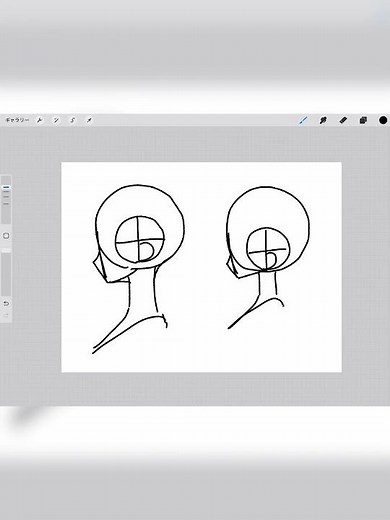Adjust the brush opacity slider

click(x=6, y=273)
